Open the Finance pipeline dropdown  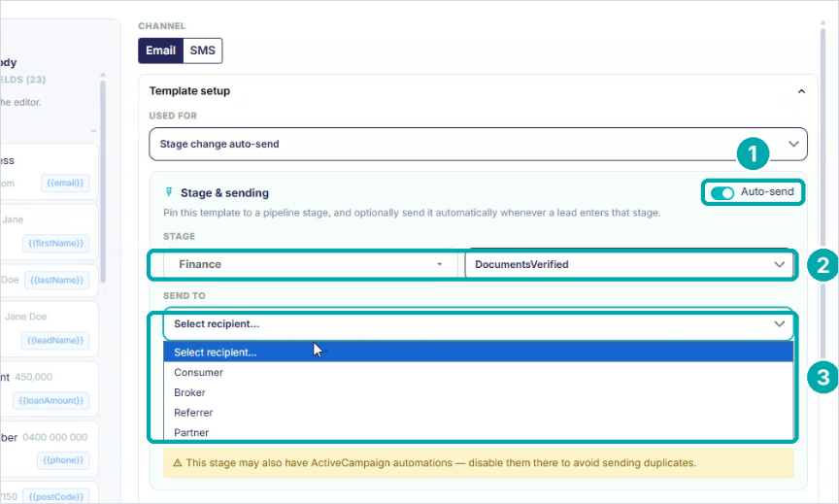(310, 264)
